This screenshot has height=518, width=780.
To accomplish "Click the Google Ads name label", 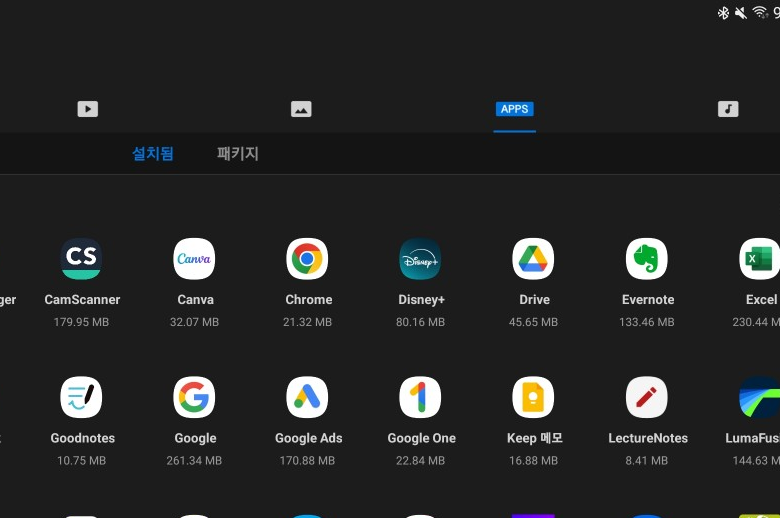I will pos(308,438).
